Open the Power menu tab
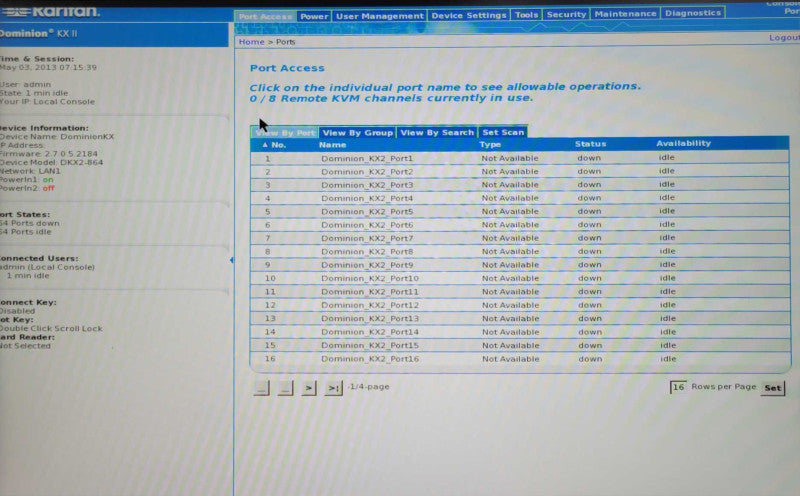The width and height of the screenshot is (800, 496). 314,16
